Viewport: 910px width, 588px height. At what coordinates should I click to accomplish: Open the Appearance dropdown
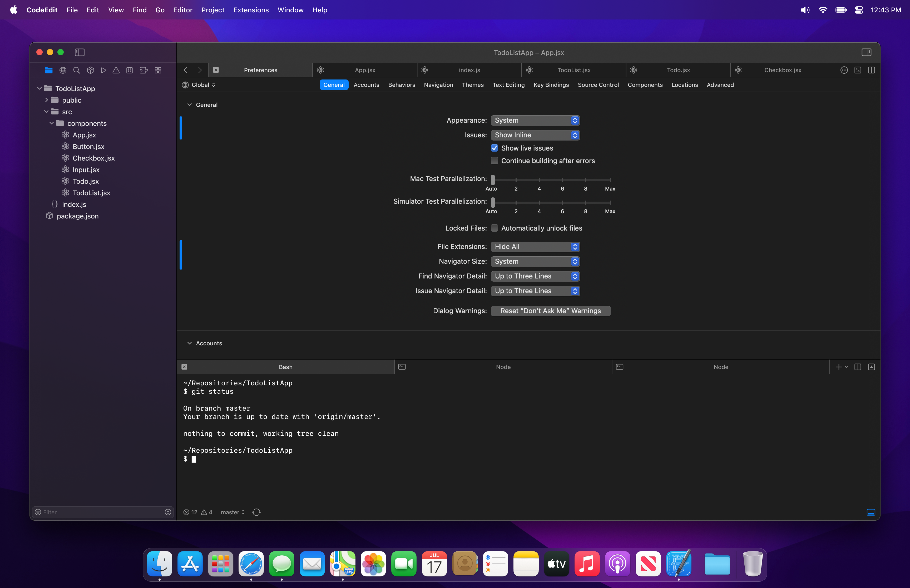pos(535,120)
